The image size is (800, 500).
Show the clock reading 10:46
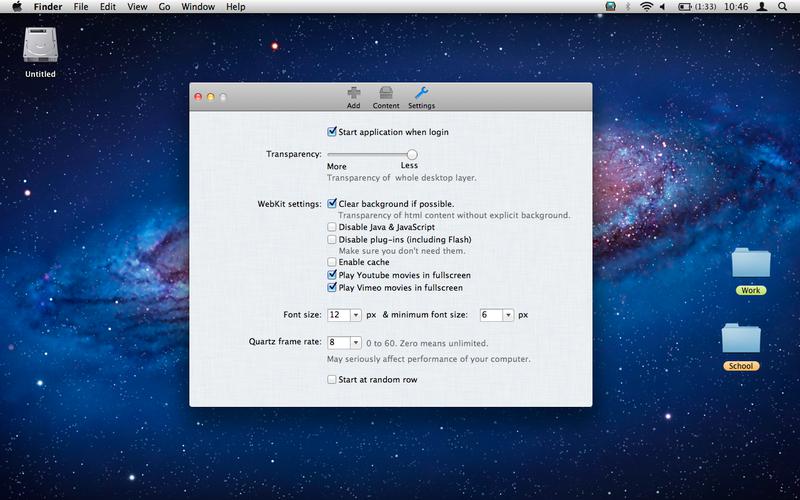pyautogui.click(x=736, y=7)
